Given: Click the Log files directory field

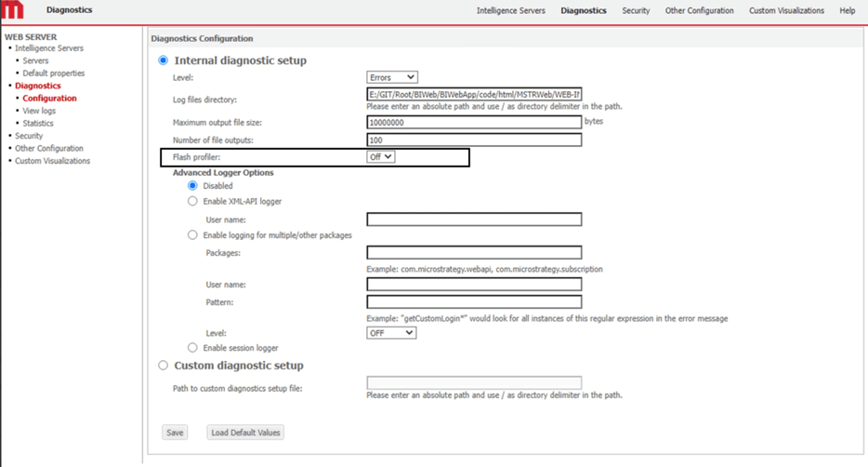Looking at the screenshot, I should [x=474, y=94].
